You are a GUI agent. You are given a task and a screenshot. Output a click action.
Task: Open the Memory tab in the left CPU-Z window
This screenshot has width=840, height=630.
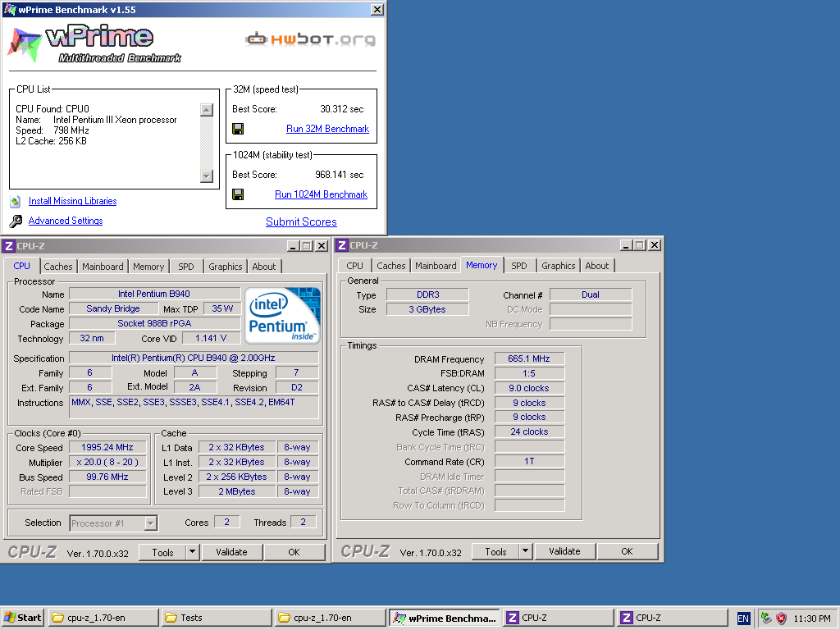point(148,267)
